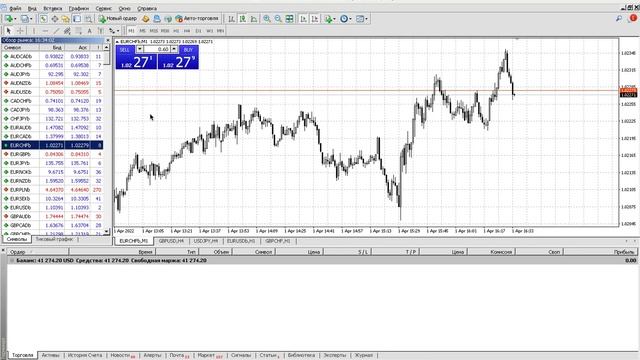
Task: Select the cursor arrow tool
Action: 9,31
